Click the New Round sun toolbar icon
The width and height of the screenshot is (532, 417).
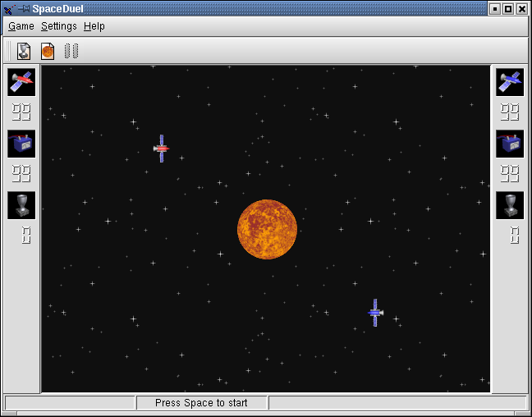[x=48, y=51]
